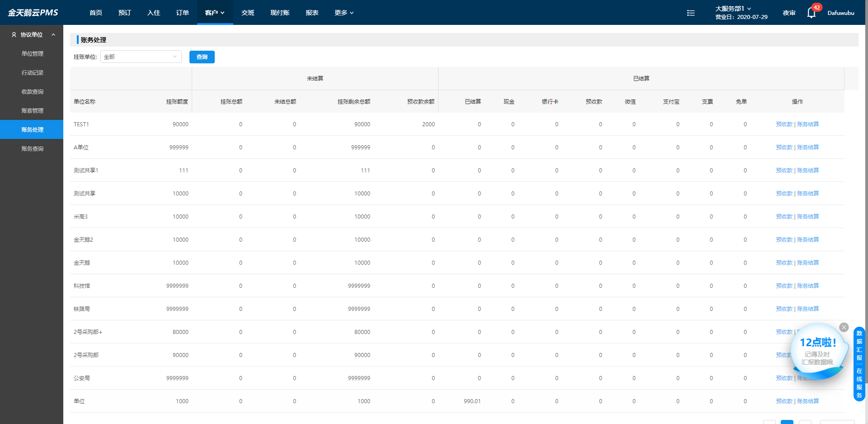The height and width of the screenshot is (424, 868).
Task: Click 账务结算 for the 铁路局 row
Action: (x=808, y=309)
